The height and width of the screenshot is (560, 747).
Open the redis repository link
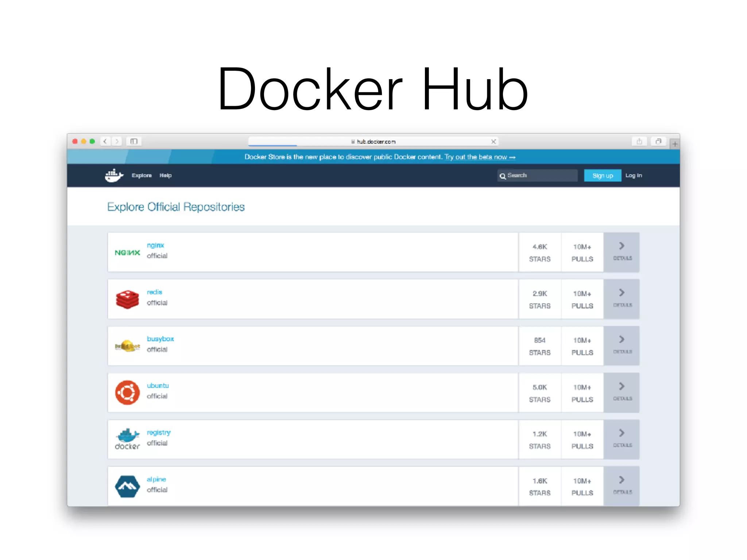click(x=154, y=292)
